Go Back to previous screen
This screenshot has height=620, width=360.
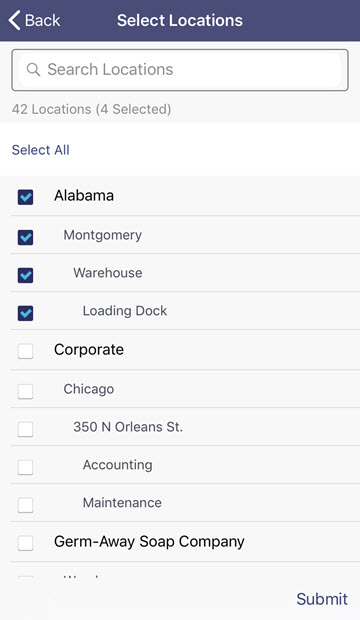(x=34, y=20)
